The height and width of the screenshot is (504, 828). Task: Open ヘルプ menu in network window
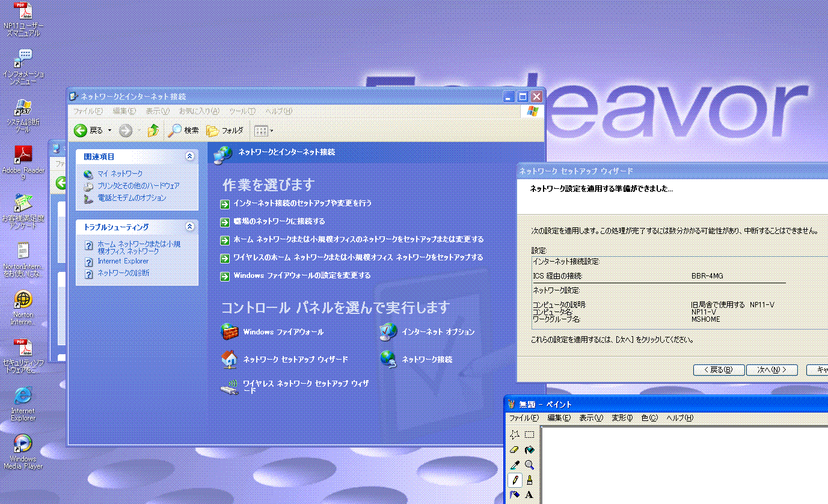click(279, 112)
